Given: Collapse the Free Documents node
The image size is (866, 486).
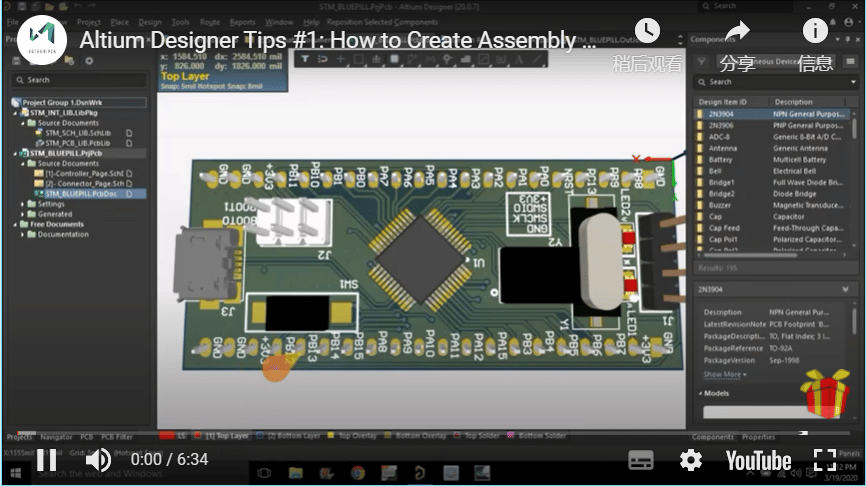Looking at the screenshot, I should tap(15, 224).
